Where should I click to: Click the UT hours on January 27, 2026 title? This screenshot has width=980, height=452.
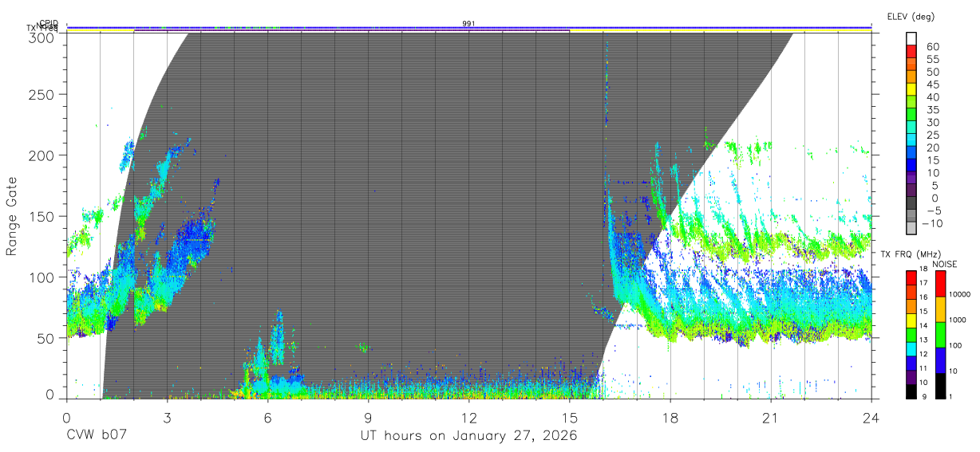click(468, 436)
